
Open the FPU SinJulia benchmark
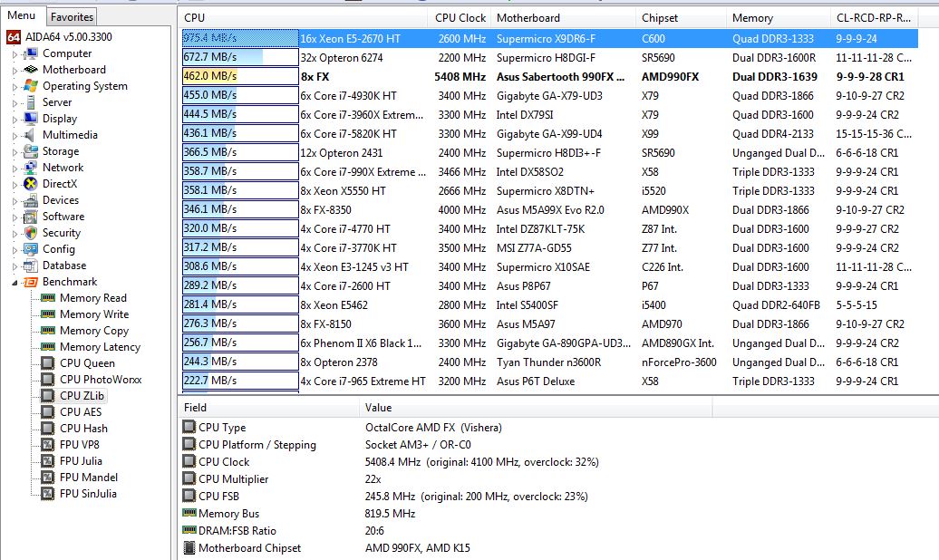point(88,494)
